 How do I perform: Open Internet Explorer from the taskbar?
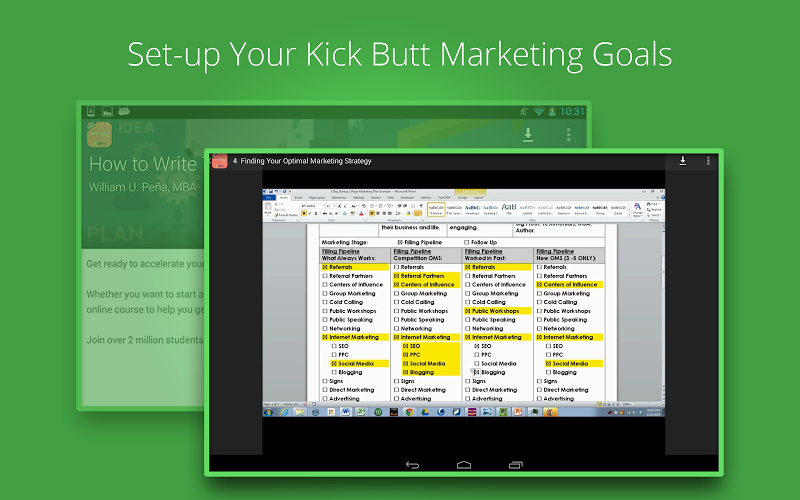[x=284, y=412]
